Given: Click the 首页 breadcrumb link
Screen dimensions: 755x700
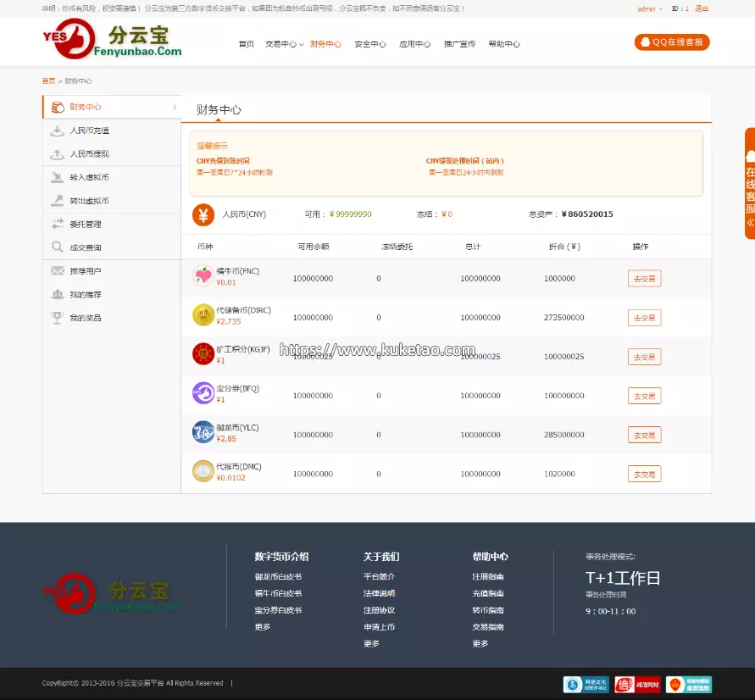Looking at the screenshot, I should (x=48, y=81).
